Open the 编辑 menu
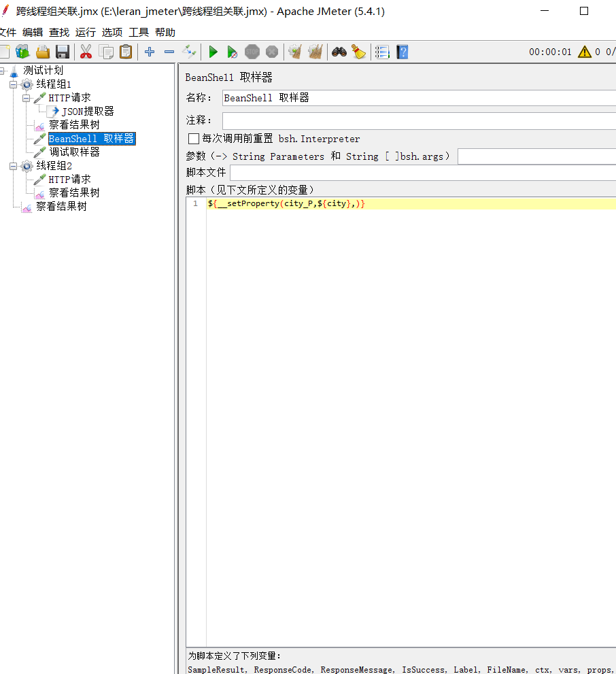616x674 pixels. (x=33, y=32)
